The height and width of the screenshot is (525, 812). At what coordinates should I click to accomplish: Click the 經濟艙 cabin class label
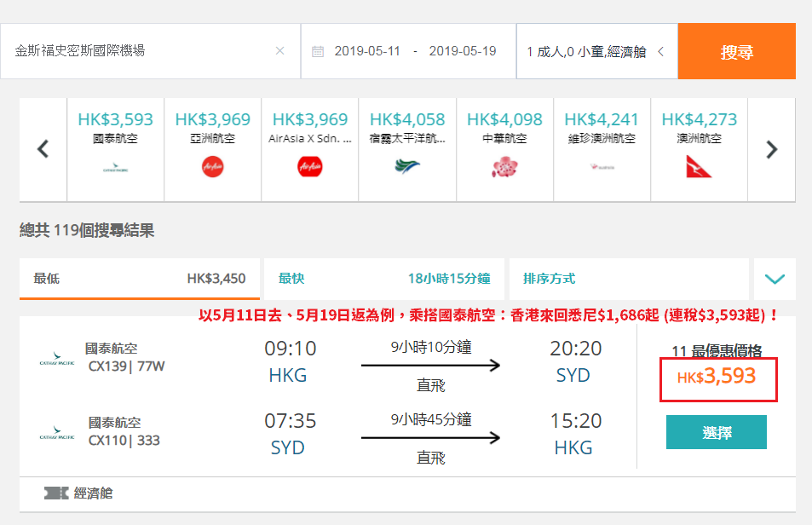pos(93,493)
